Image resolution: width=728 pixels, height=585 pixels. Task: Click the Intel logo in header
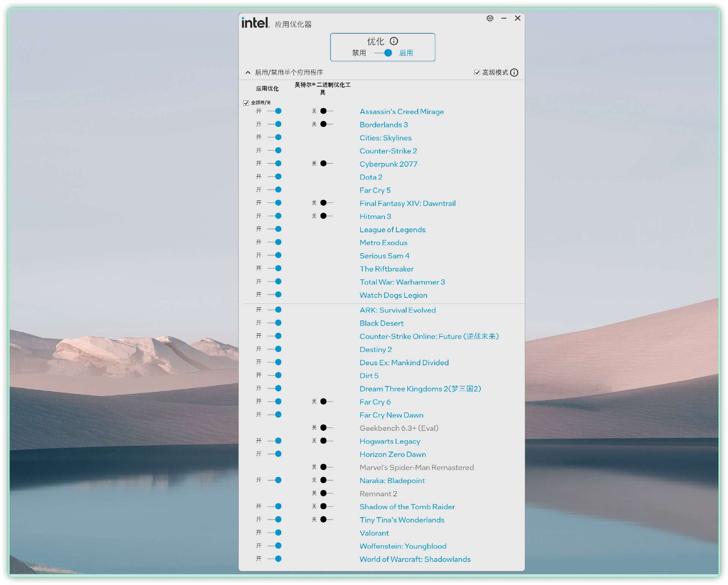click(255, 23)
